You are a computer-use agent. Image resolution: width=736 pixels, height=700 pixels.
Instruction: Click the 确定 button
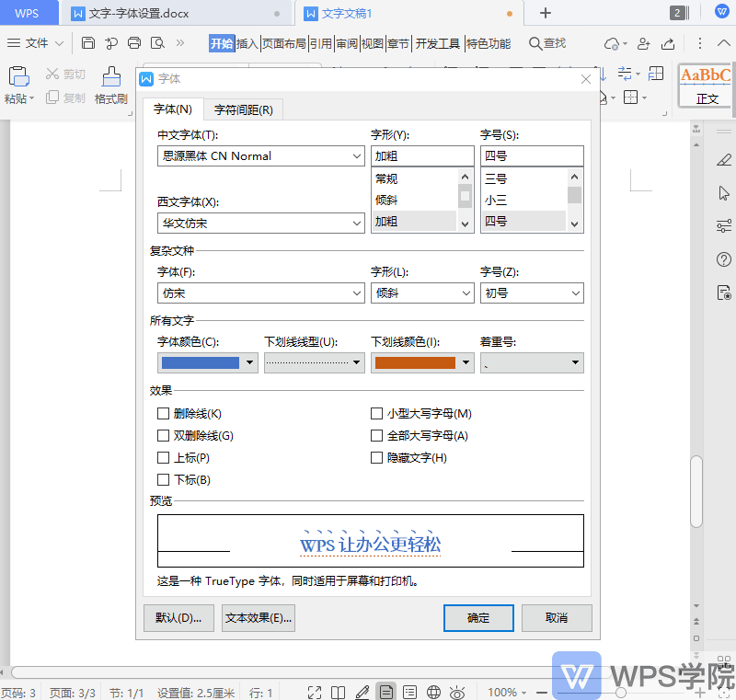pos(478,618)
